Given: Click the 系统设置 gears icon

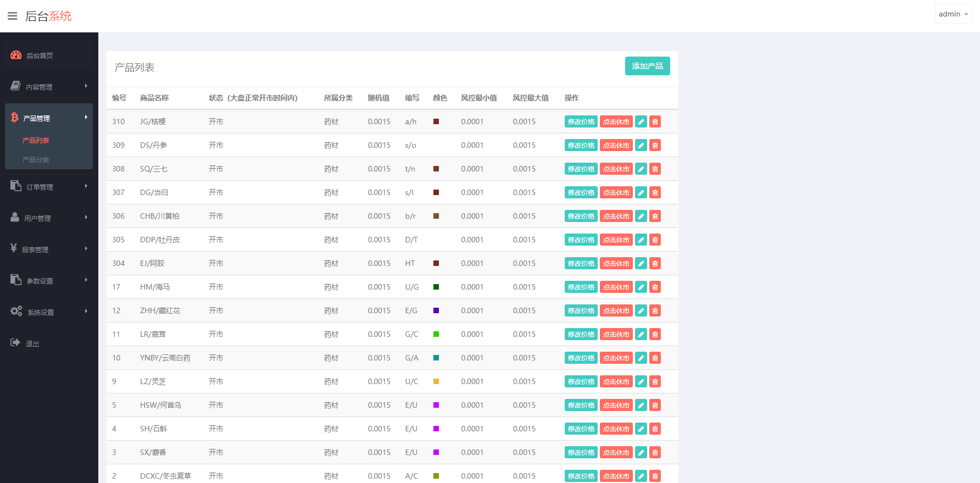Looking at the screenshot, I should (x=16, y=312).
